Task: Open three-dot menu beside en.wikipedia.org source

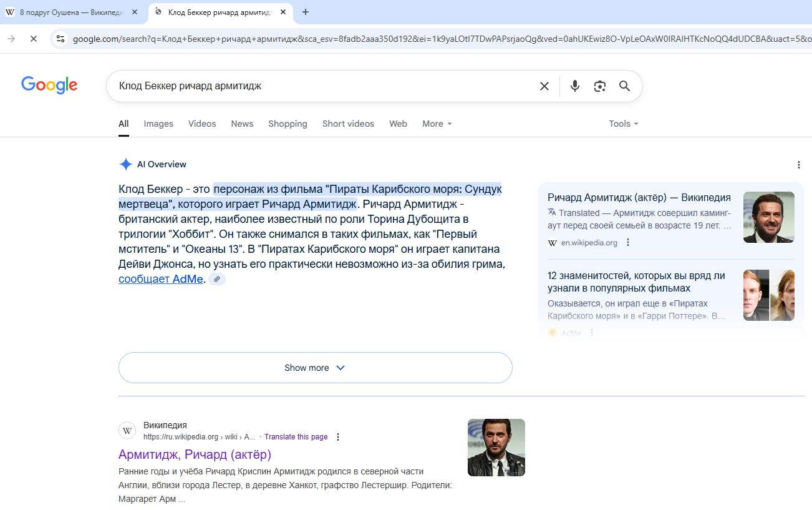Action: pos(628,242)
